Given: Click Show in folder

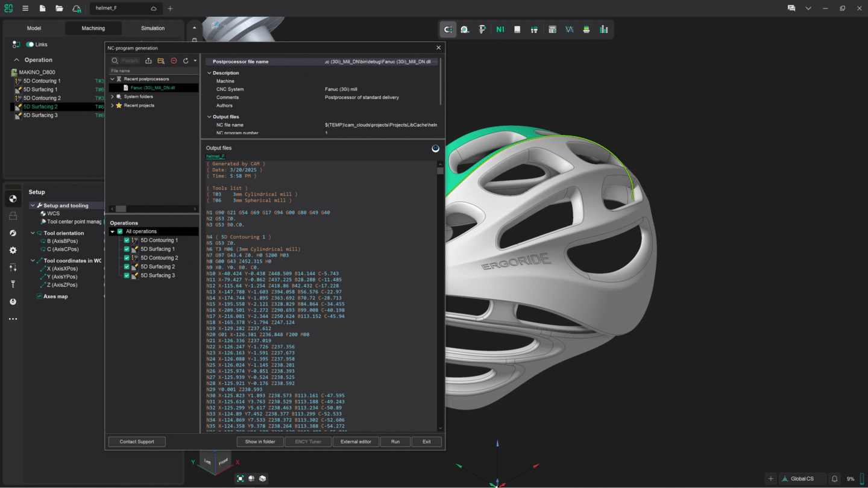Looking at the screenshot, I should [x=260, y=441].
